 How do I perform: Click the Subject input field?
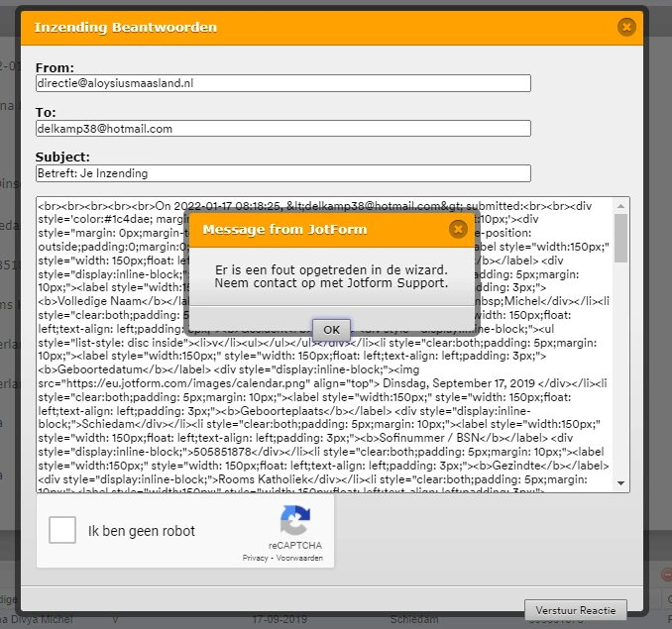tap(283, 173)
